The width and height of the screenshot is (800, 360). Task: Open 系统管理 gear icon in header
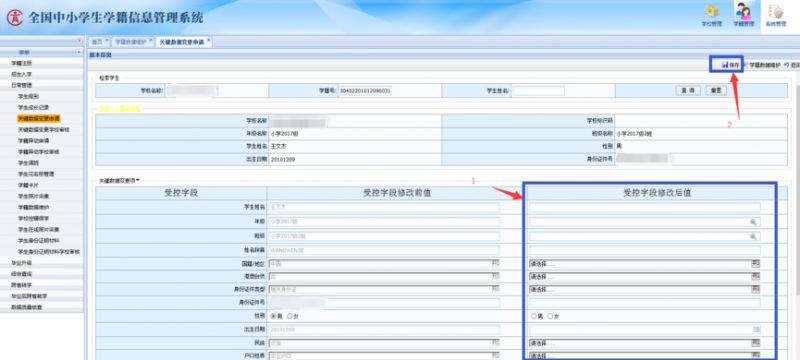[x=776, y=15]
